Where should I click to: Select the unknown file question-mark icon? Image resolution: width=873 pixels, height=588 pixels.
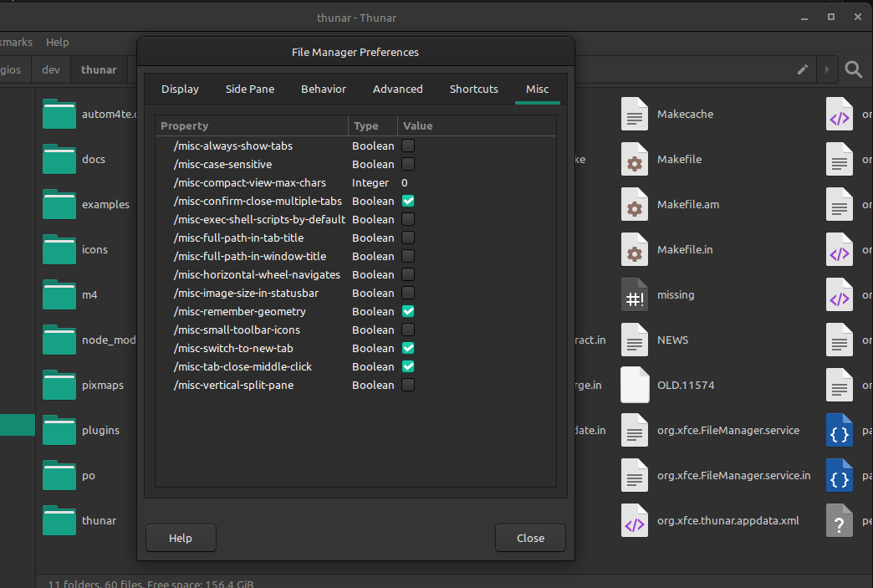(840, 520)
